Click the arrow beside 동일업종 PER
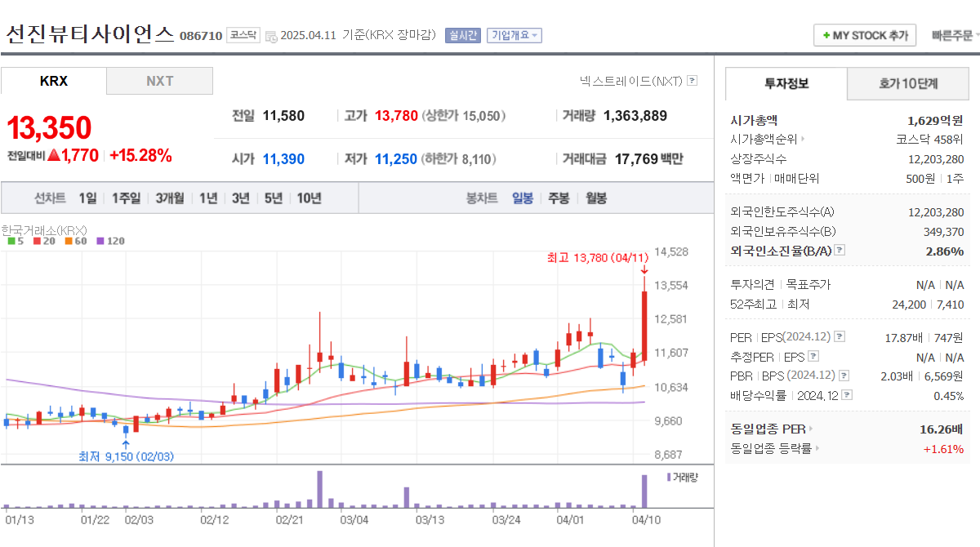The height and width of the screenshot is (547, 980). [x=811, y=429]
